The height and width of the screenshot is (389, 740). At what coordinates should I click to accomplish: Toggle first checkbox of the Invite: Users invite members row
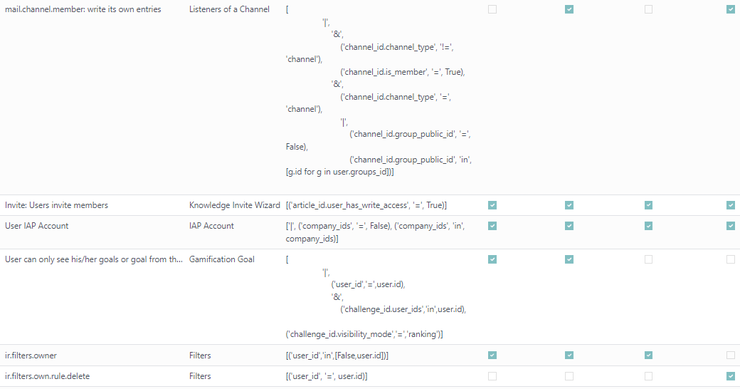[492, 205]
